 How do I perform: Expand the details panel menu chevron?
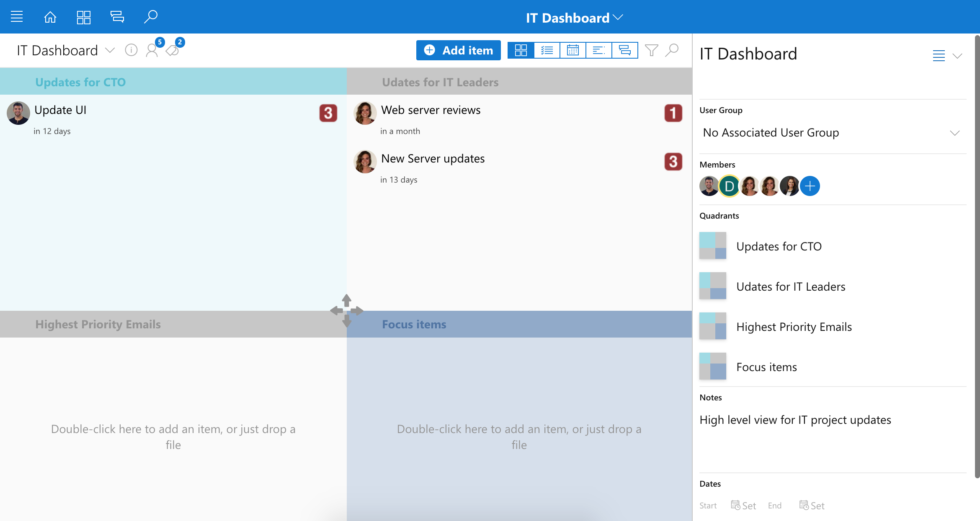pyautogui.click(x=957, y=56)
